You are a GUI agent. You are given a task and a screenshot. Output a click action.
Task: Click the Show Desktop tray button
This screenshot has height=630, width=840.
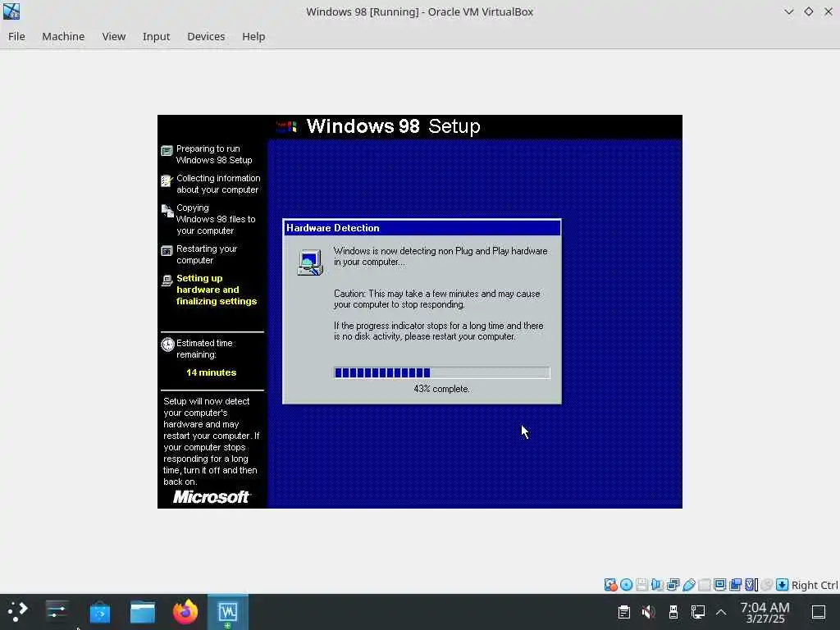tap(819, 612)
